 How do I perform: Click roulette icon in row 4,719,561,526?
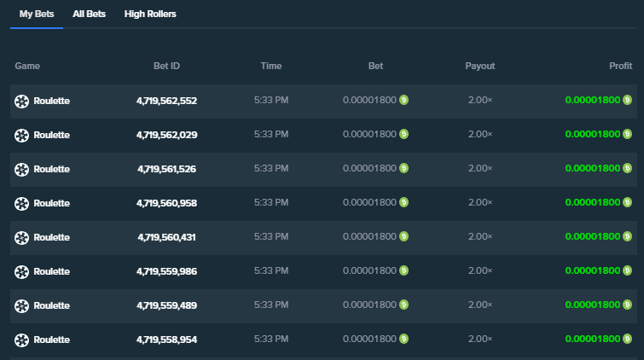click(x=22, y=169)
